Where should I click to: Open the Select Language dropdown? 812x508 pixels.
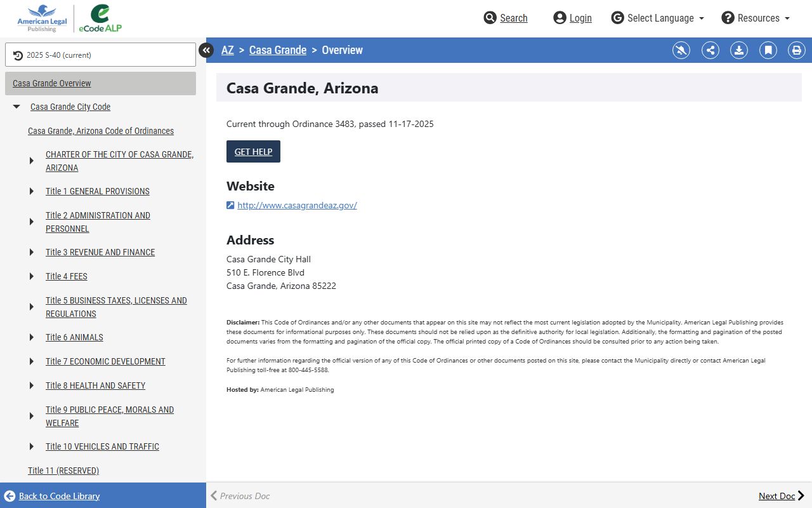click(658, 18)
